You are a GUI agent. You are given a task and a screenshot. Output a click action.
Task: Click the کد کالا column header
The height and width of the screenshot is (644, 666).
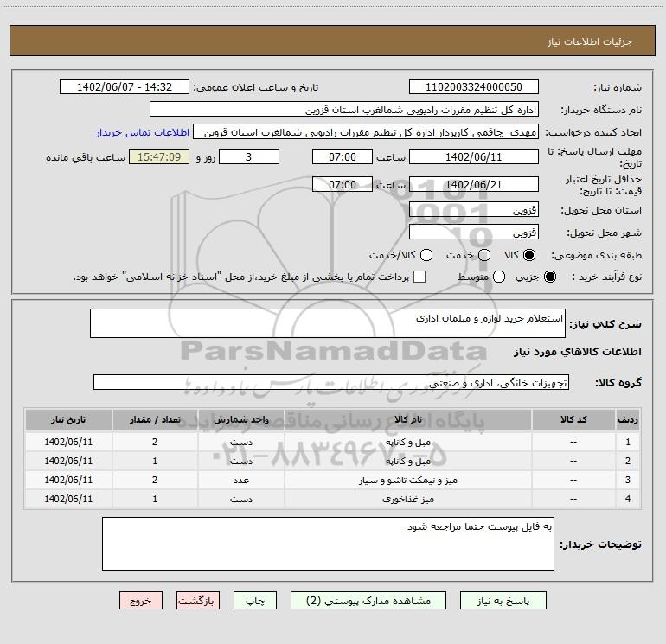[x=573, y=419]
